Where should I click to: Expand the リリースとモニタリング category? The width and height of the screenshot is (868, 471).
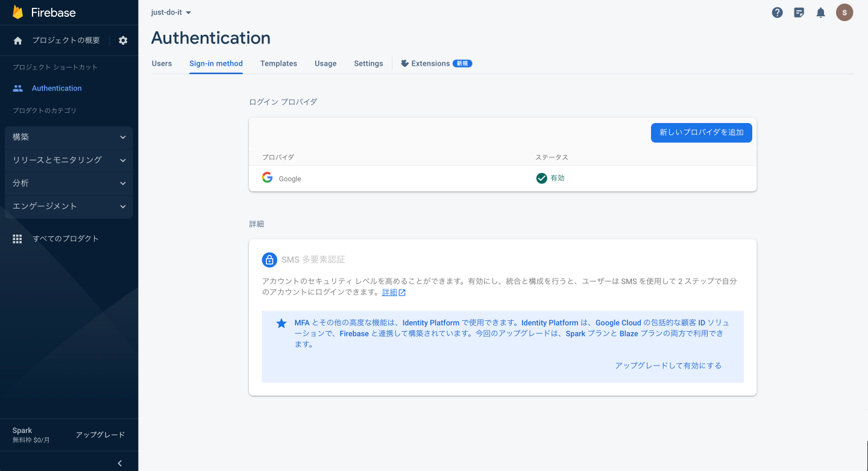[69, 160]
